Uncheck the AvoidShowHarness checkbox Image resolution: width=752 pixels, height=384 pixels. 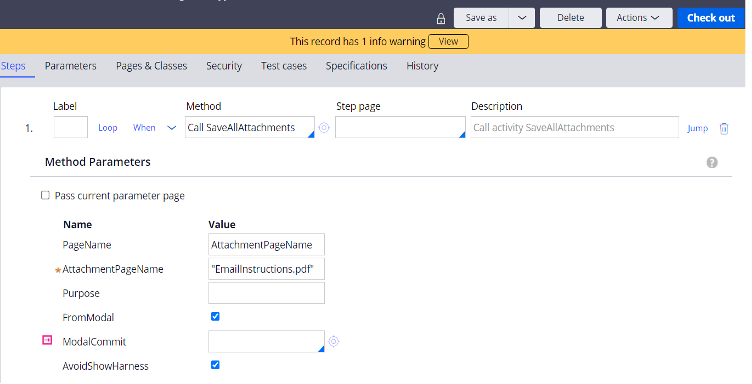tap(215, 365)
